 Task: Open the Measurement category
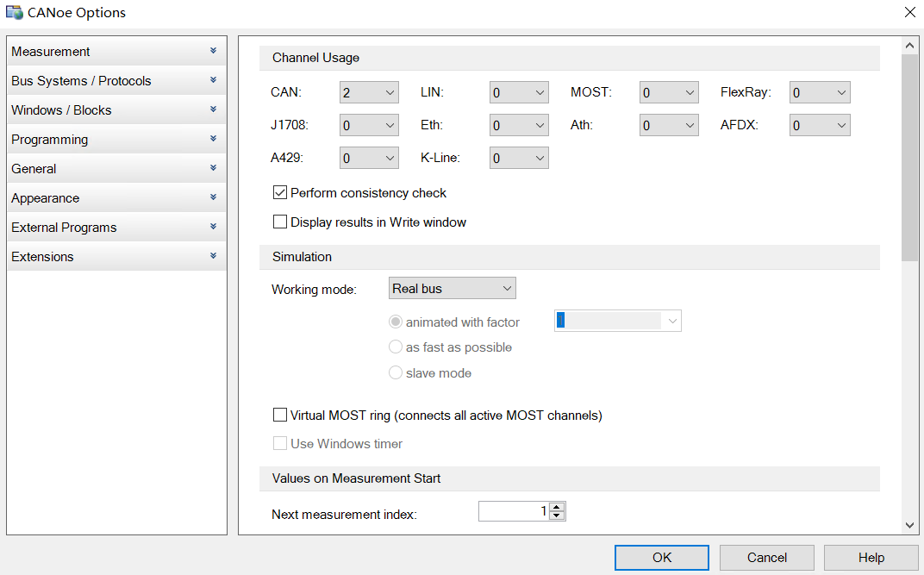click(116, 51)
